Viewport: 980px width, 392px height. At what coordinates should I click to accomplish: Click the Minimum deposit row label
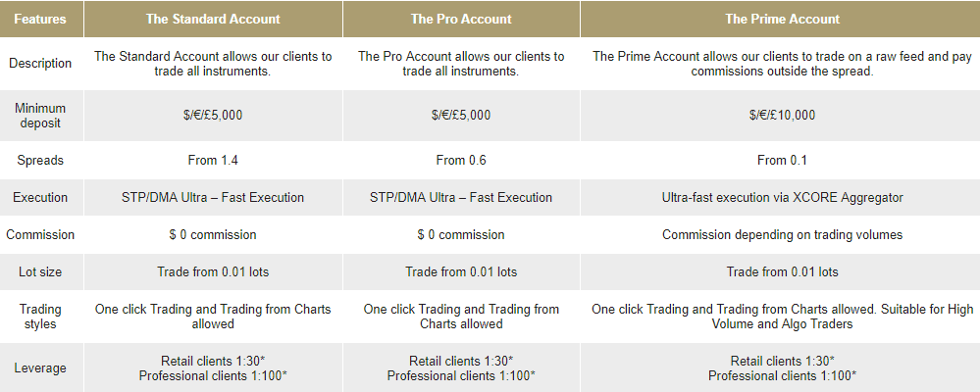[x=40, y=116]
